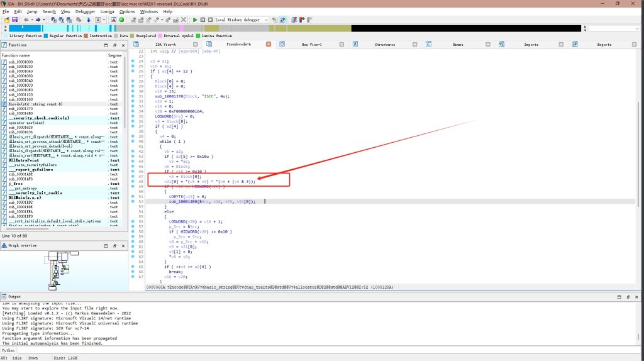Toggle breakpoint dot on line 26
Screen dimensions: 644x361
133,71
